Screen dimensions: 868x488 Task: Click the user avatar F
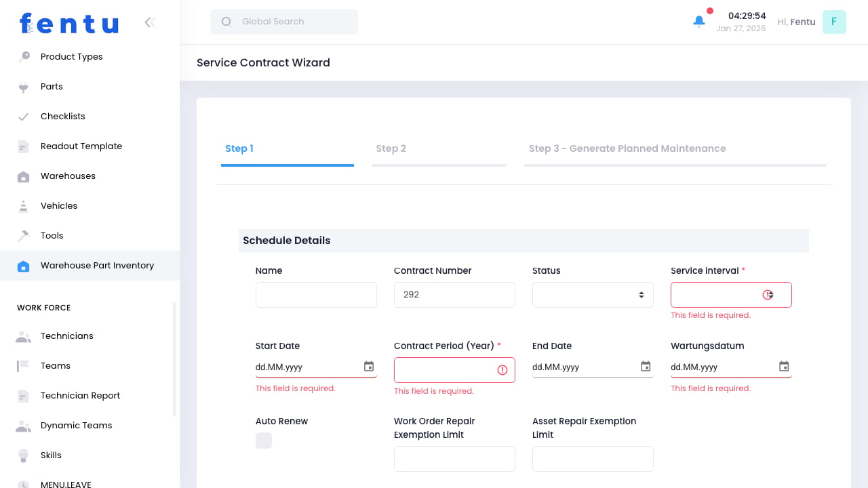(834, 22)
